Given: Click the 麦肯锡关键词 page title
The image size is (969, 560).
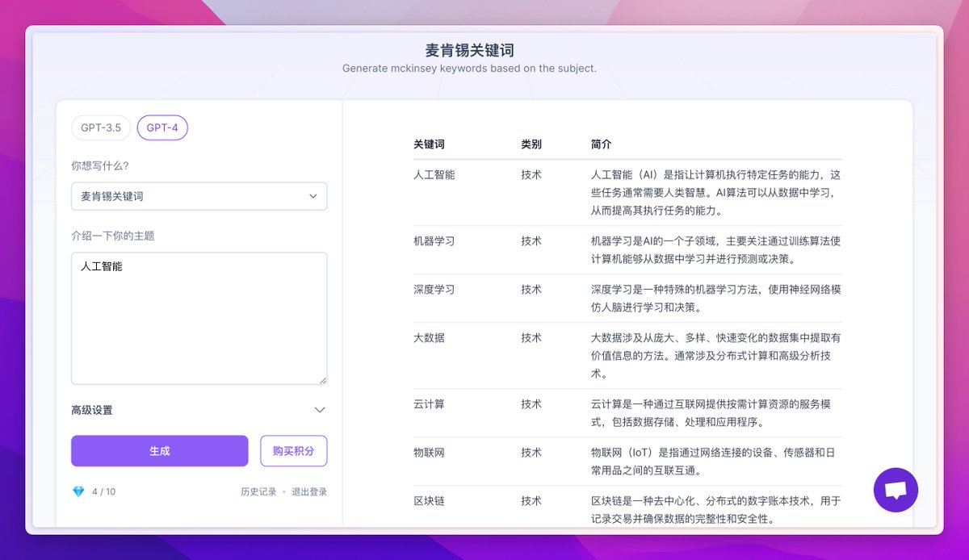Looking at the screenshot, I should (470, 50).
